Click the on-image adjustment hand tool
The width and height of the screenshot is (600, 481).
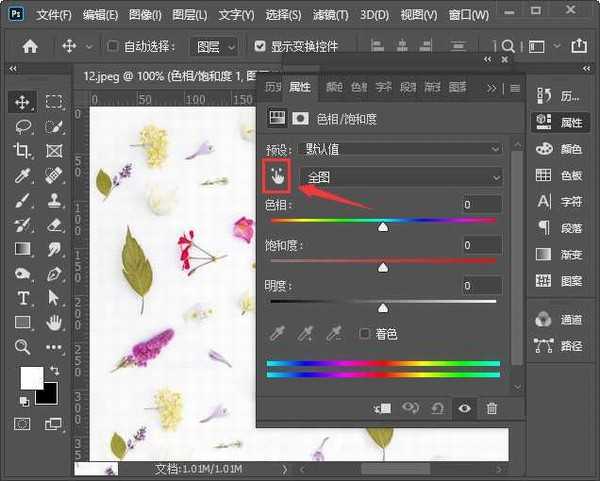coord(276,176)
